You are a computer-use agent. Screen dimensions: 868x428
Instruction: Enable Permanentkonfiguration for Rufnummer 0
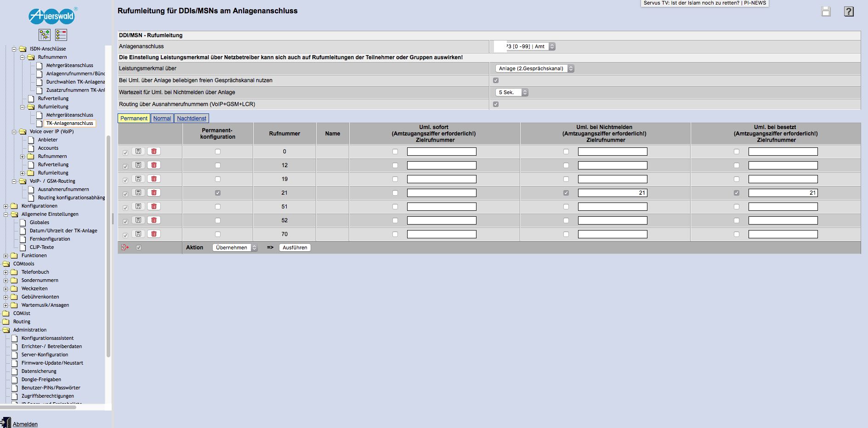(x=218, y=152)
